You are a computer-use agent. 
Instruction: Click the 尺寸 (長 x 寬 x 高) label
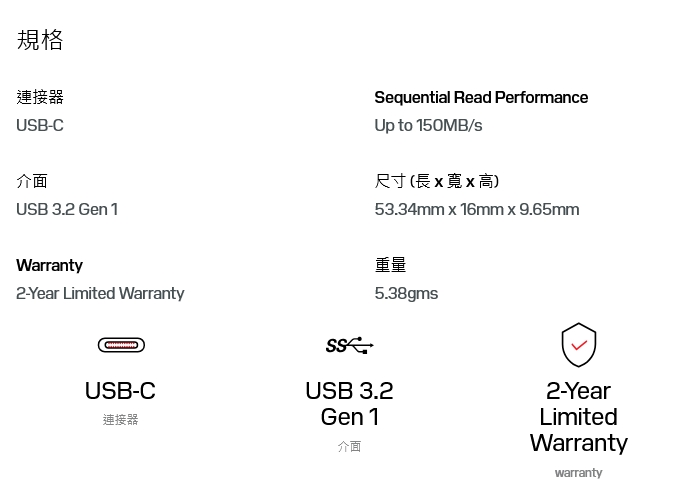(437, 181)
